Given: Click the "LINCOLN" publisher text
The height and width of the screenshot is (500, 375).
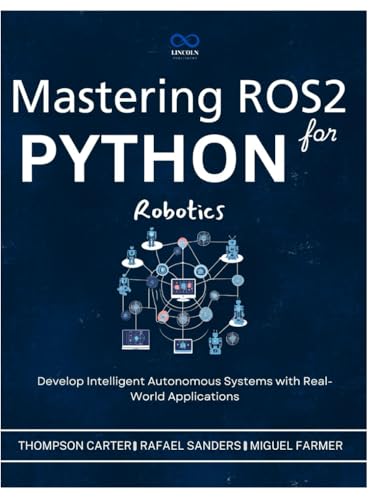Looking at the screenshot, I should 185,53.
